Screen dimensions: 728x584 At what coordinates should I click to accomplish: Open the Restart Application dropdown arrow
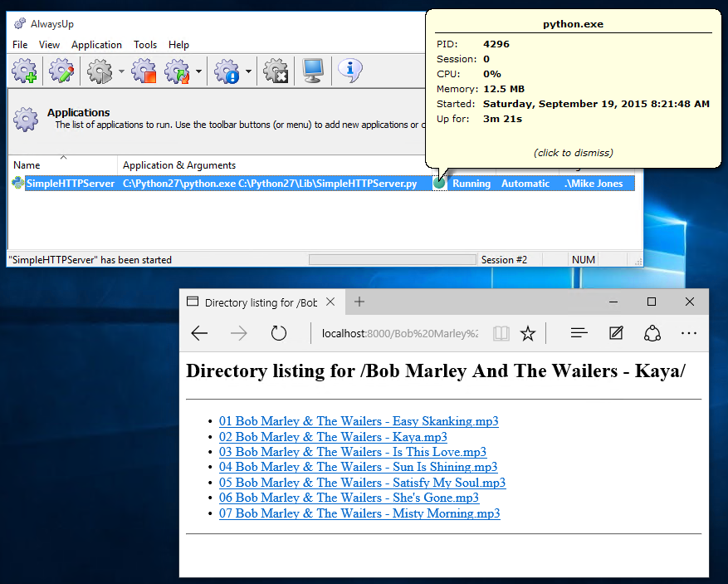[198, 71]
